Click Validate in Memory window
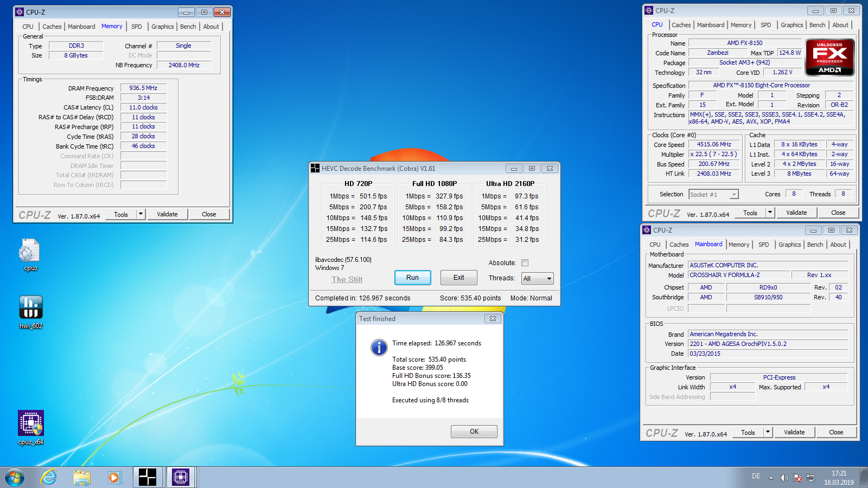Image resolution: width=868 pixels, height=488 pixels. [167, 214]
